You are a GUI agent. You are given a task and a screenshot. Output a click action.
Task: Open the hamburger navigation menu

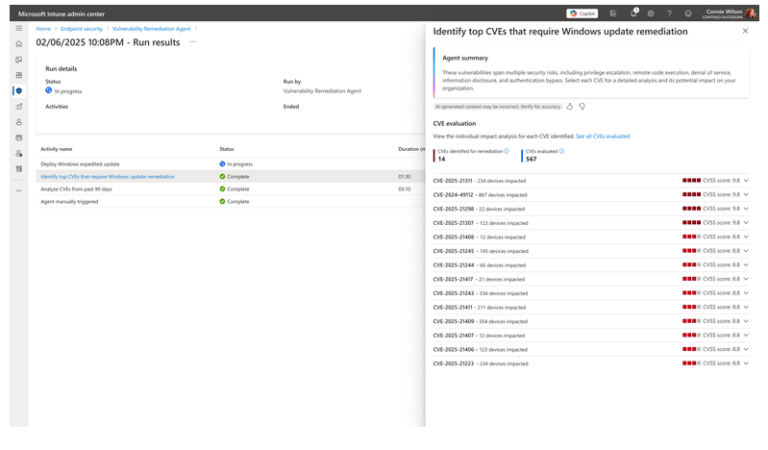19,28
